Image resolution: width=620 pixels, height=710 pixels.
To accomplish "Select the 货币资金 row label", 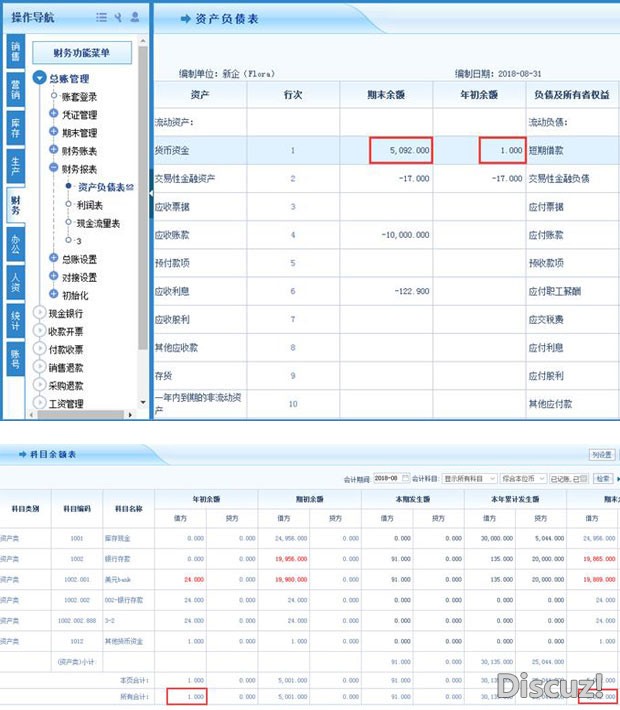I will [x=172, y=150].
